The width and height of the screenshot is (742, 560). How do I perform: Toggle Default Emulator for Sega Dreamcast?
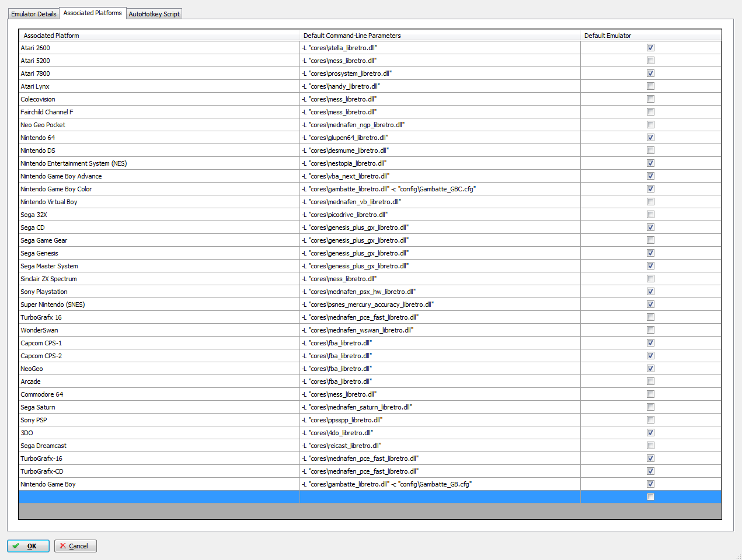click(650, 446)
